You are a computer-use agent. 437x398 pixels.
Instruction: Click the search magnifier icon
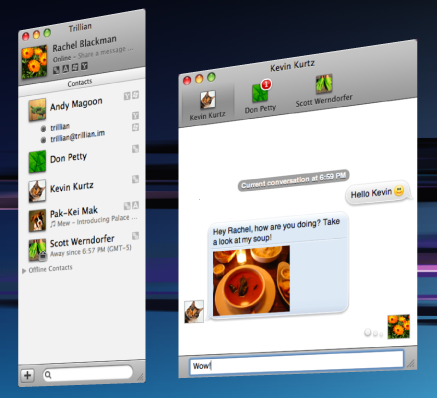48,375
